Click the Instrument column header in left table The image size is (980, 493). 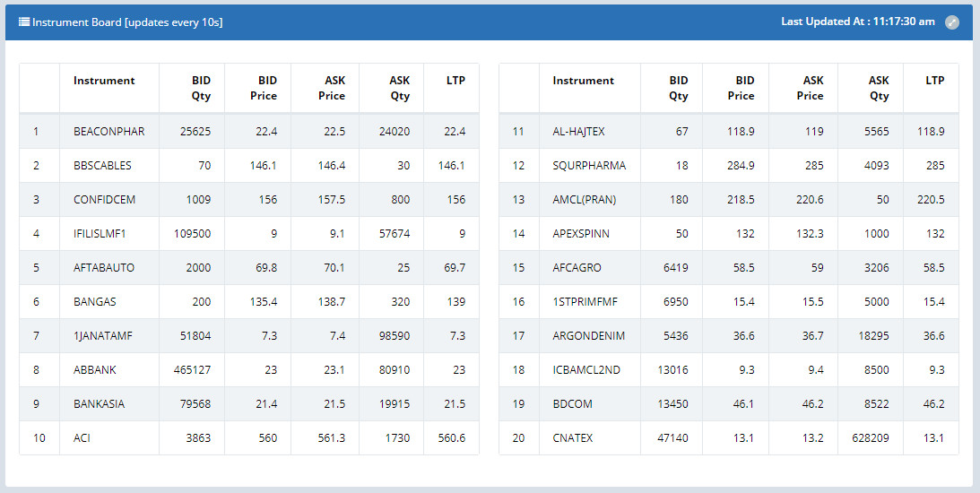pos(104,81)
